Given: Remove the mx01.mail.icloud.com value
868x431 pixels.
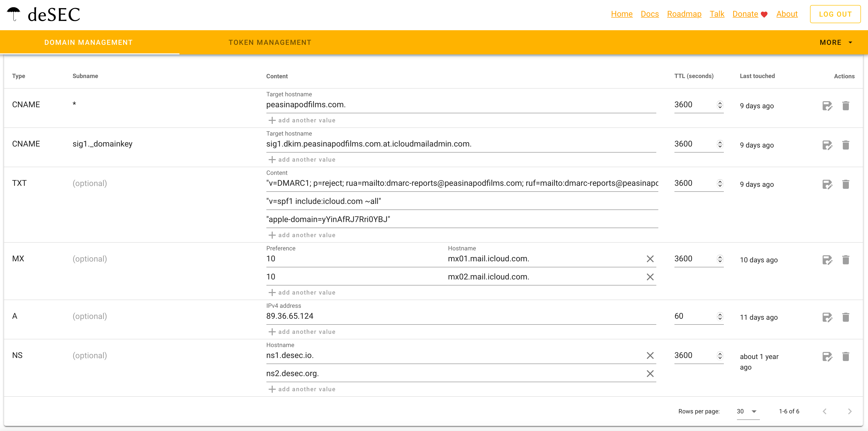Looking at the screenshot, I should click(x=650, y=259).
